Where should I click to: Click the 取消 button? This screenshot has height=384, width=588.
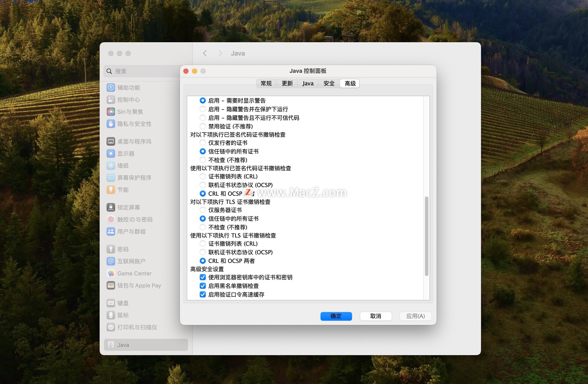point(375,316)
